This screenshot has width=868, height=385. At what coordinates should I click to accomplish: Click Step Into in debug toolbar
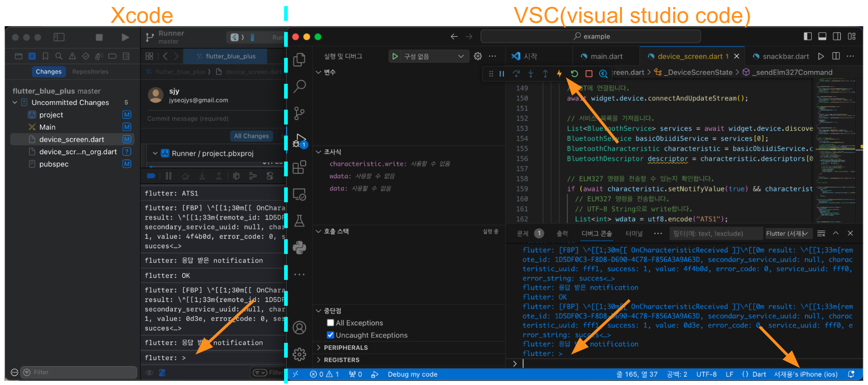click(531, 73)
